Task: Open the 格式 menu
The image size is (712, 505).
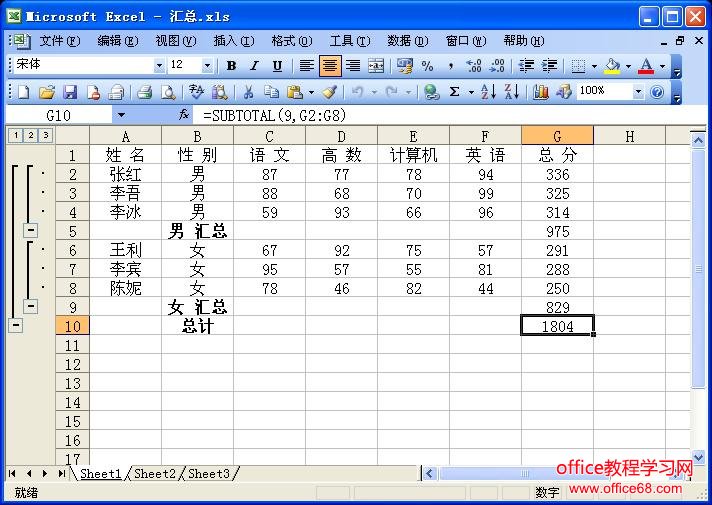Action: (292, 41)
